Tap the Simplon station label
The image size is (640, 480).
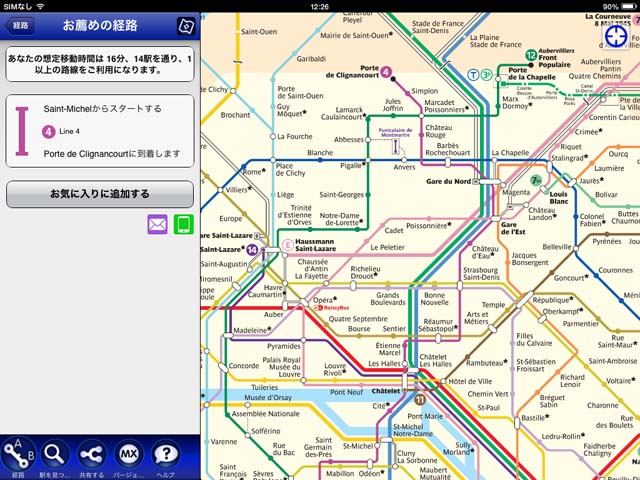(424, 91)
